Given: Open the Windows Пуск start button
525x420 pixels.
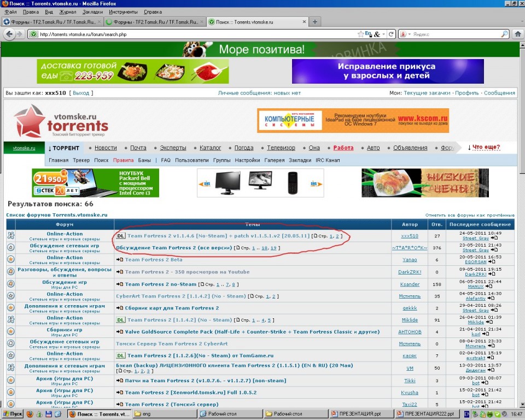Looking at the screenshot, I should (x=13, y=414).
